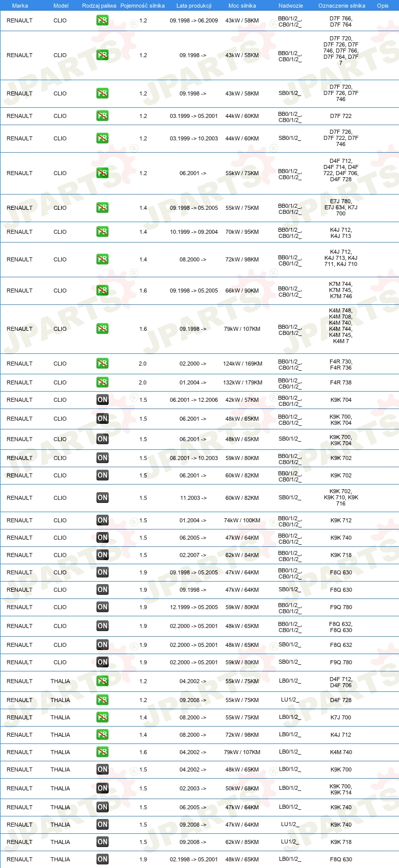
Task: Click the engine code 'F9Q 780' in the SB0/1/2_ row
Action: pos(341,662)
